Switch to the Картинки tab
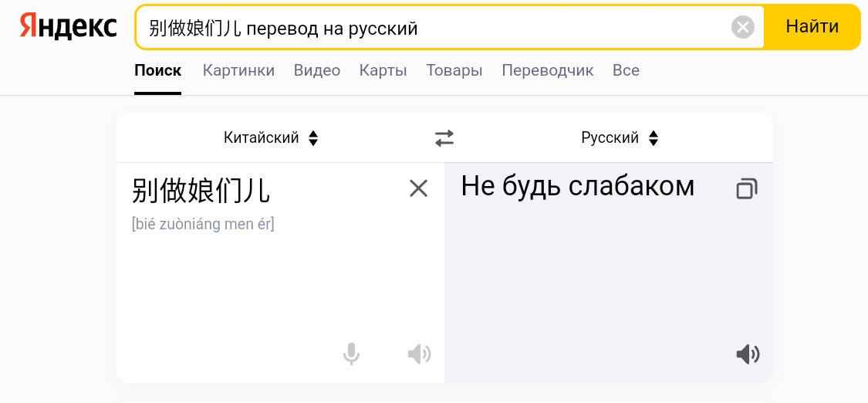Image resolution: width=868 pixels, height=403 pixels. point(238,70)
